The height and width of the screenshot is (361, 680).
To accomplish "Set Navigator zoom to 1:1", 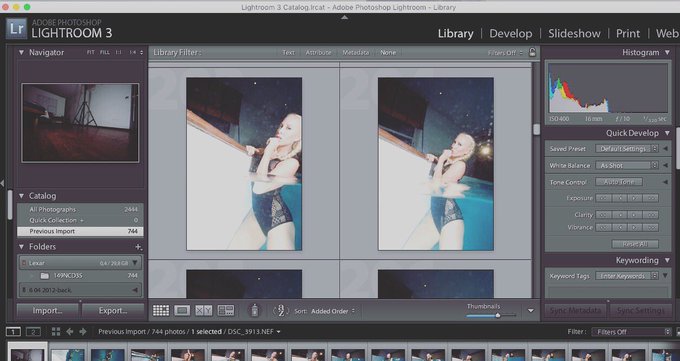I will tap(118, 53).
